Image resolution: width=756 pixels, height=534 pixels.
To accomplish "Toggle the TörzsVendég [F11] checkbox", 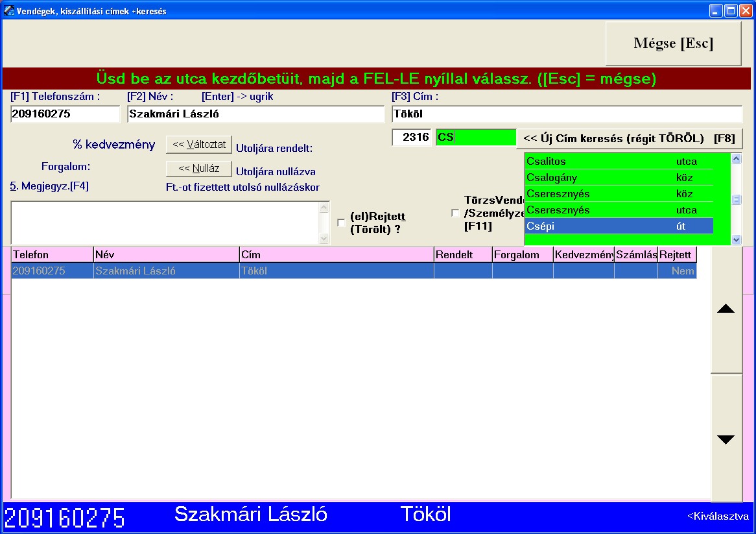I will 455,213.
